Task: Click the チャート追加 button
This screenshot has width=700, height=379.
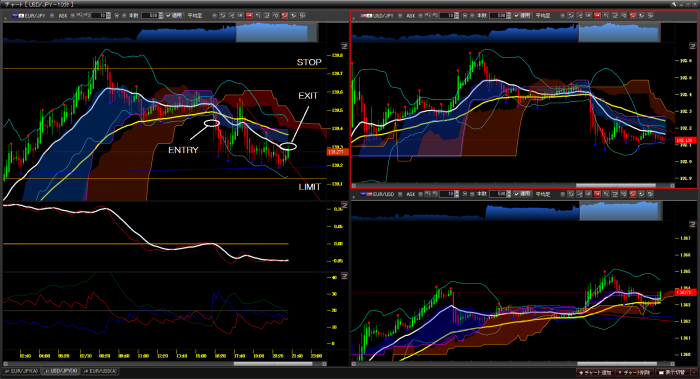Action: (595, 372)
